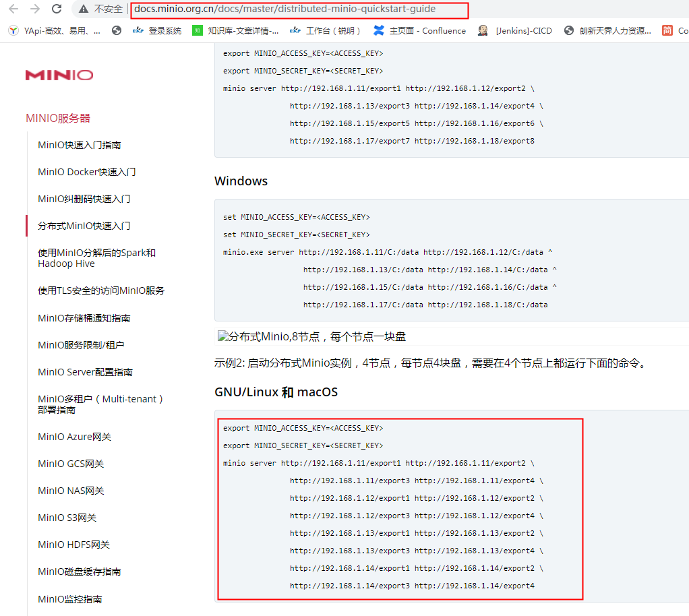Click the 知识库-文章详情 bookmark icon
The image size is (689, 616).
(198, 30)
